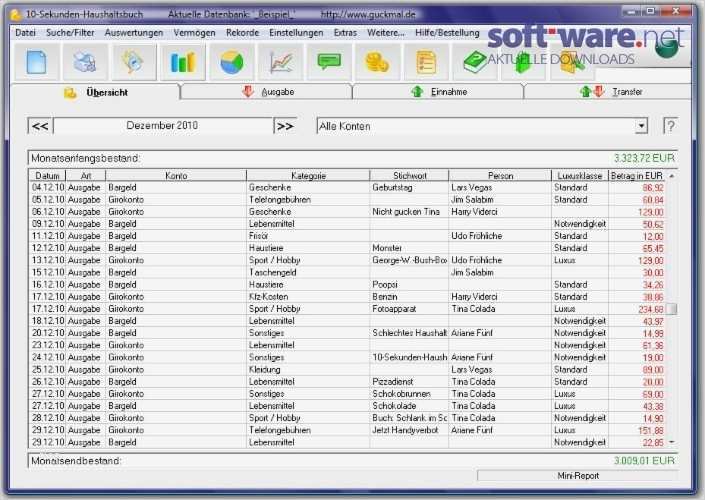The height and width of the screenshot is (500, 705).
Task: Open the printer toolbar icon
Action: 85,62
